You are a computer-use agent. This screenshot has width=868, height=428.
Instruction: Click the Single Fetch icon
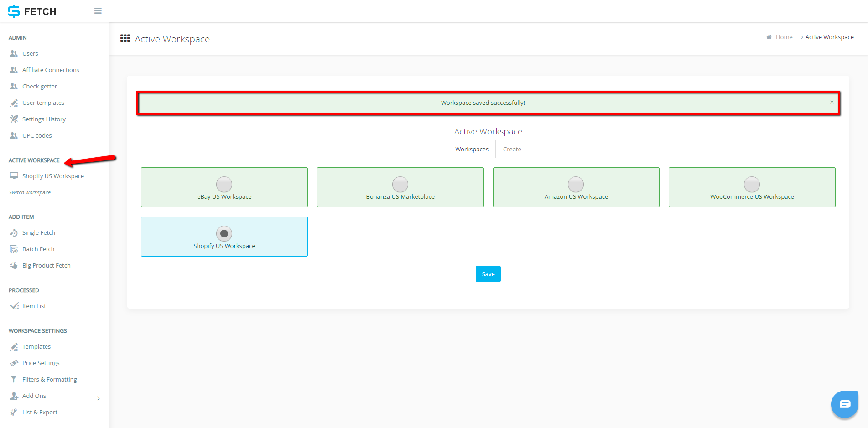[14, 232]
